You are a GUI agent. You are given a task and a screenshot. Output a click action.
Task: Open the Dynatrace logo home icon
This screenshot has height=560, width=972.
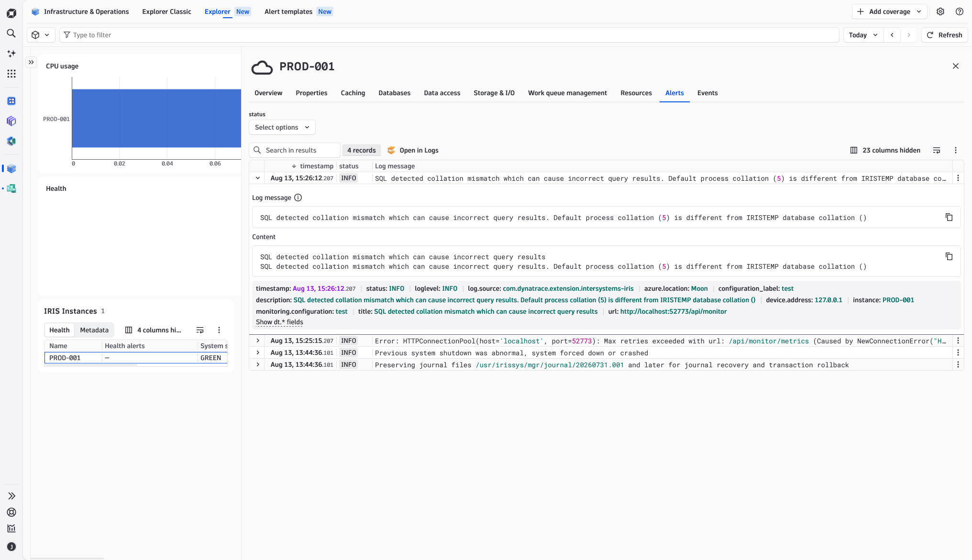(11, 13)
